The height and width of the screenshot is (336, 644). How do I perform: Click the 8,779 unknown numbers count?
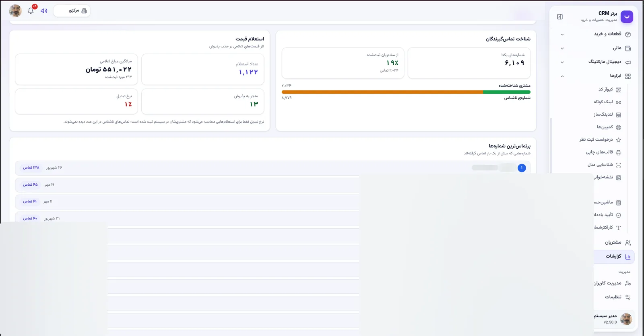pyautogui.click(x=287, y=98)
